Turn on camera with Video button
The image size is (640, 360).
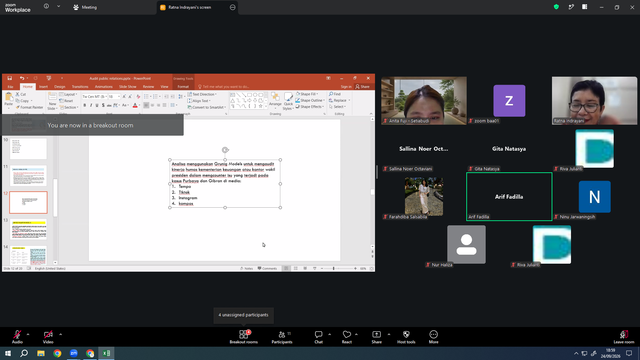pyautogui.click(x=48, y=337)
